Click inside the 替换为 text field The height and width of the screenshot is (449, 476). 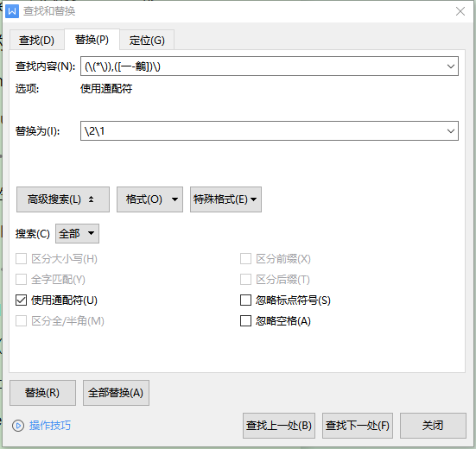coord(262,131)
